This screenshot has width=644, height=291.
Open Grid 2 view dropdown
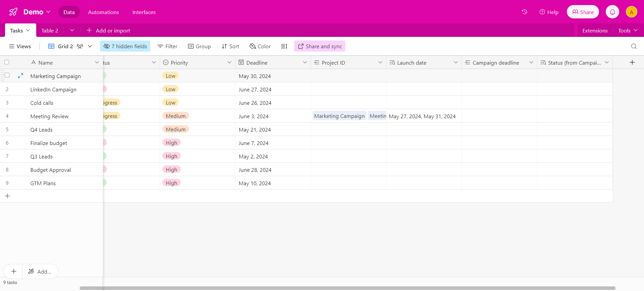click(x=90, y=46)
